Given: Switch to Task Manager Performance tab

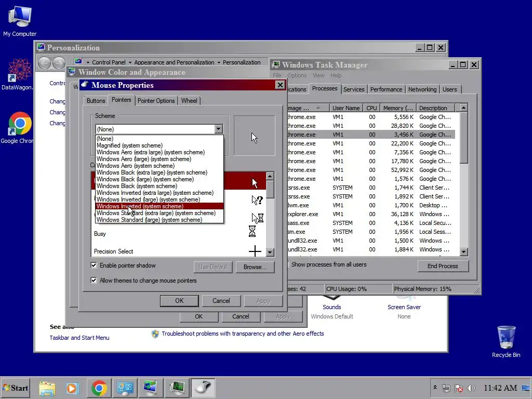Looking at the screenshot, I should [x=386, y=89].
